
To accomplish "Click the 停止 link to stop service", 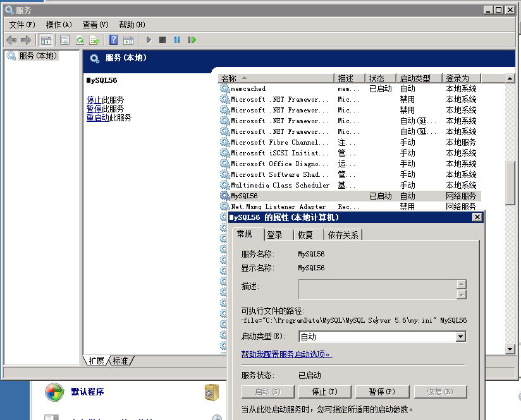I will (x=94, y=100).
